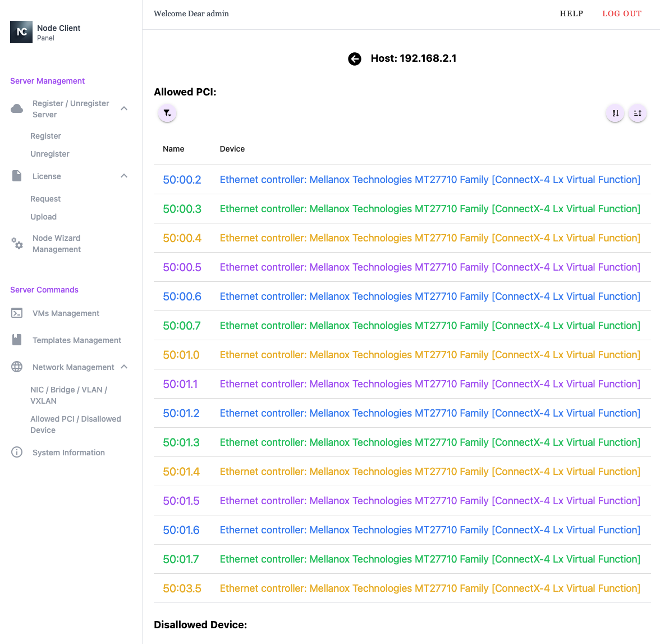Image resolution: width=660 pixels, height=644 pixels.
Task: Click the Node Client logo
Action: click(x=21, y=32)
